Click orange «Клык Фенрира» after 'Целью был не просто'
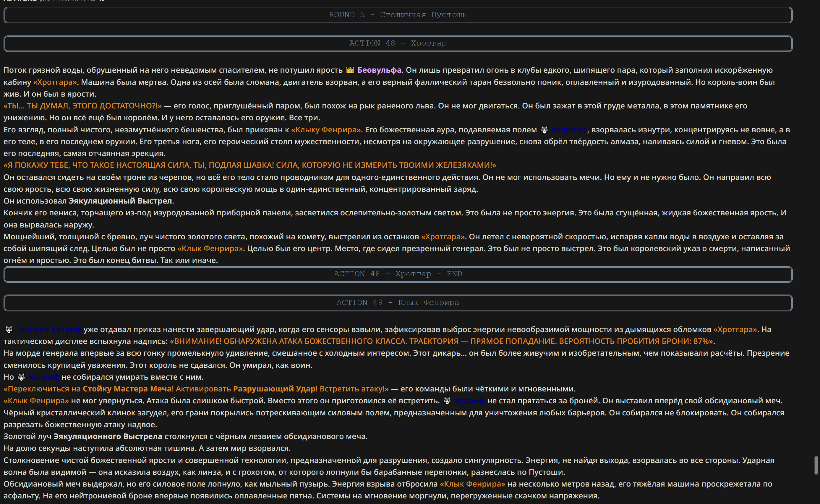This screenshot has height=504, width=820. [210, 248]
